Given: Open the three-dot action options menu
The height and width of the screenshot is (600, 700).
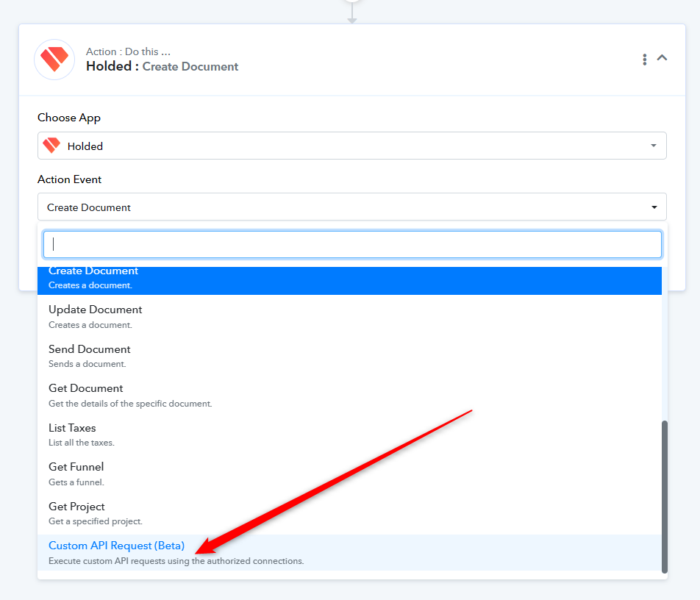Looking at the screenshot, I should tap(644, 60).
